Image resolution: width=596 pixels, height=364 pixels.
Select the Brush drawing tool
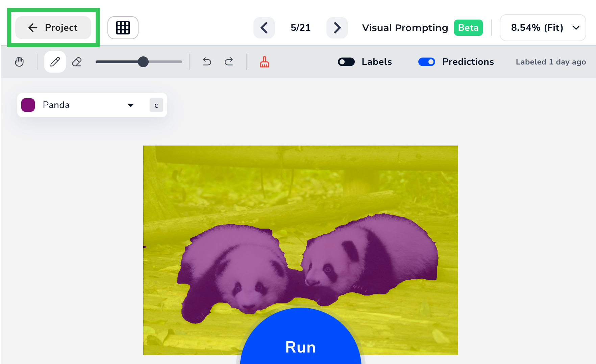tap(55, 62)
